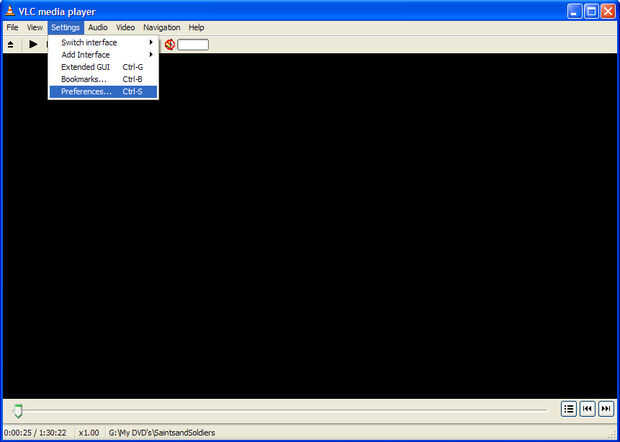Skip to previous chapter button

[588, 409]
